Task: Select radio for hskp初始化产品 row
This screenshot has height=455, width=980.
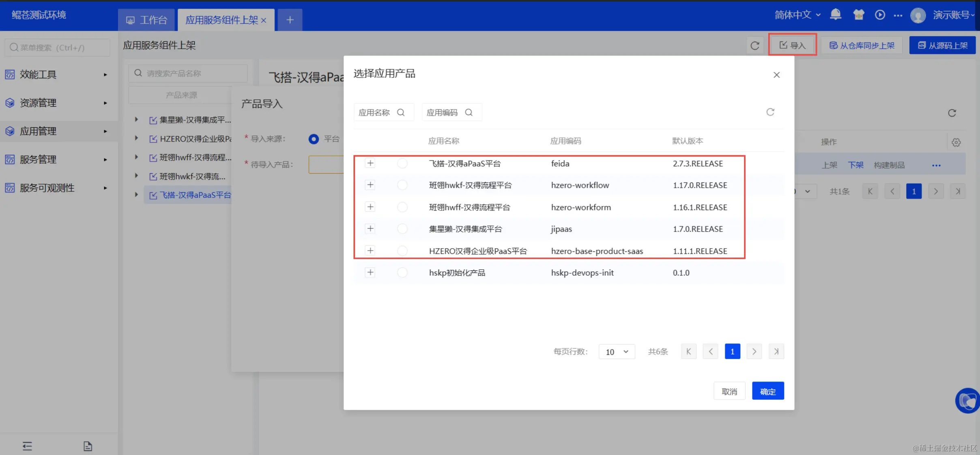Action: pos(402,273)
